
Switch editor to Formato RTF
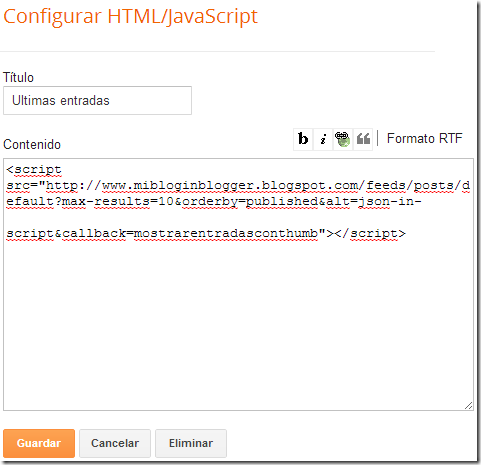coord(424,138)
